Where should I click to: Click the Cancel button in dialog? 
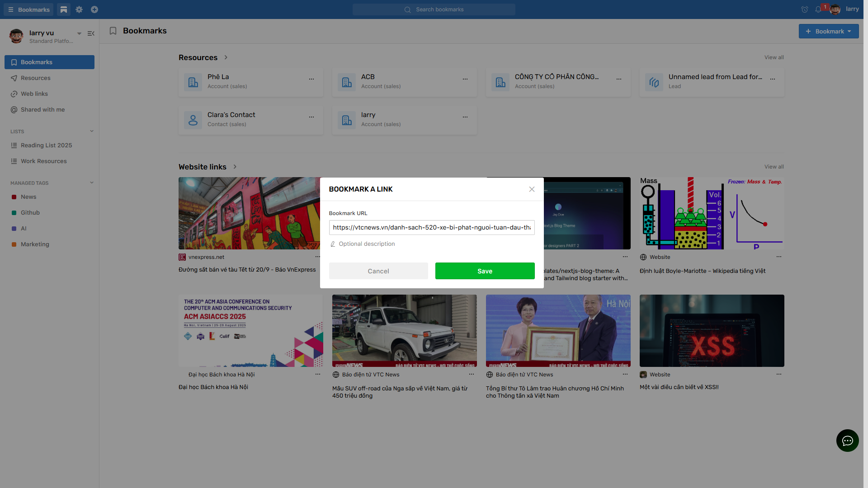[378, 271]
